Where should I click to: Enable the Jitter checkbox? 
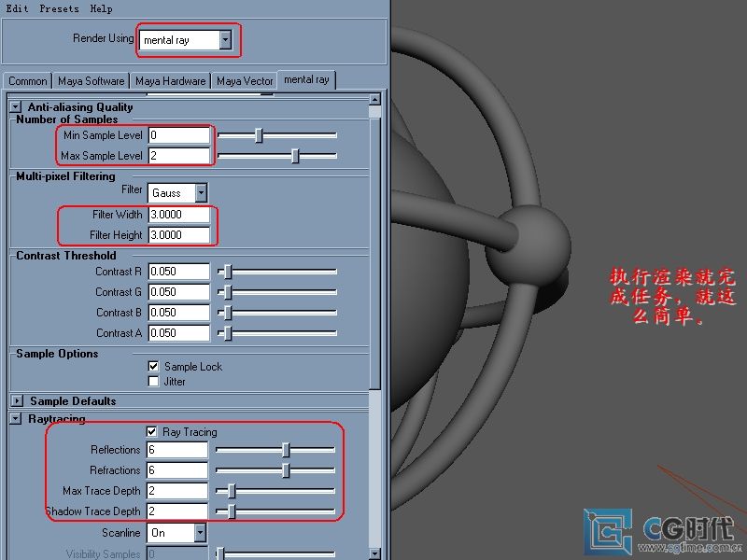pyautogui.click(x=153, y=382)
